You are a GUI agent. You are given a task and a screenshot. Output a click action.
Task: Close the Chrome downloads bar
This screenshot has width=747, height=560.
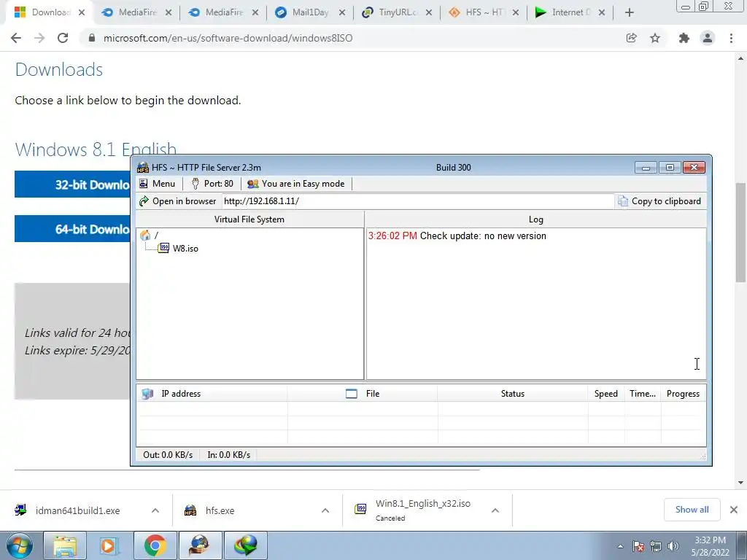[x=734, y=510]
